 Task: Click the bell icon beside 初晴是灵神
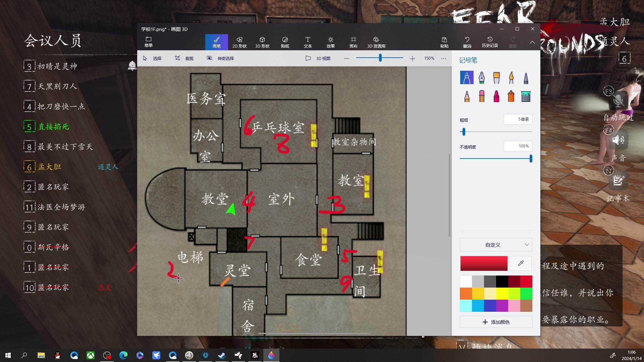coord(132,65)
